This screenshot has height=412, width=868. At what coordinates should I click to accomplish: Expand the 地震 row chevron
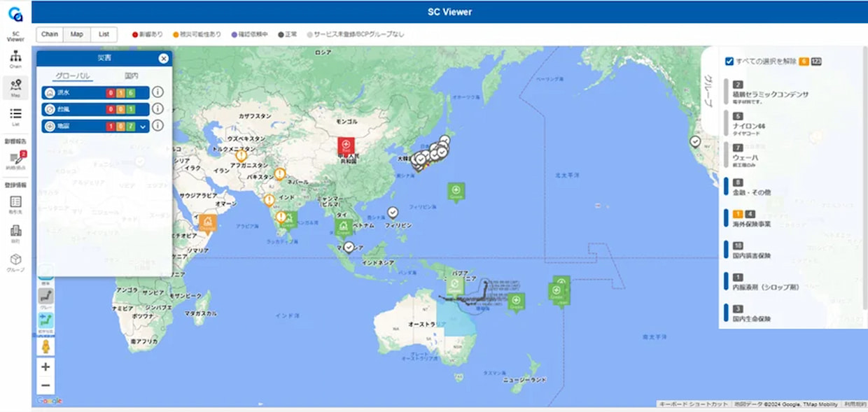point(143,127)
